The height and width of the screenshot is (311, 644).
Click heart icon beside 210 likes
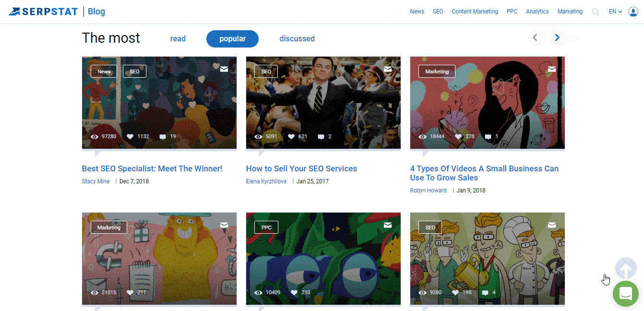pos(294,292)
